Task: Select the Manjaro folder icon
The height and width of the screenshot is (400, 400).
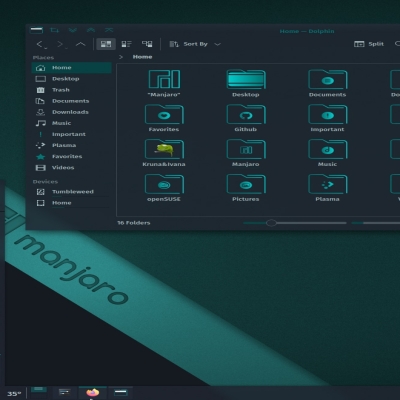Action: pos(246,149)
